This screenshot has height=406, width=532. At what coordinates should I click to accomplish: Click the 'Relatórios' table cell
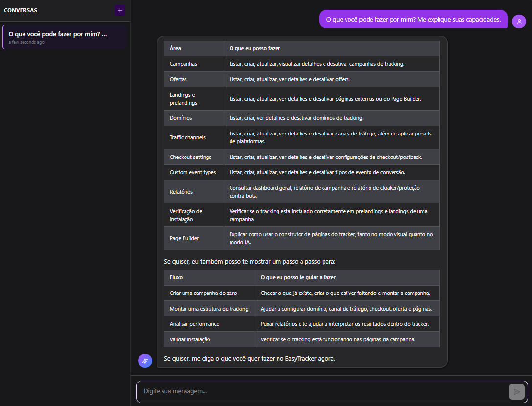(194, 192)
